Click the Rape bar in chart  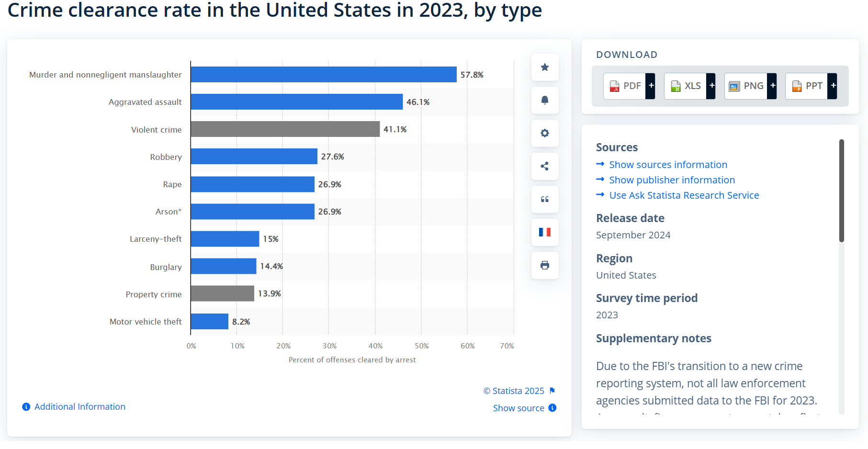click(x=253, y=184)
